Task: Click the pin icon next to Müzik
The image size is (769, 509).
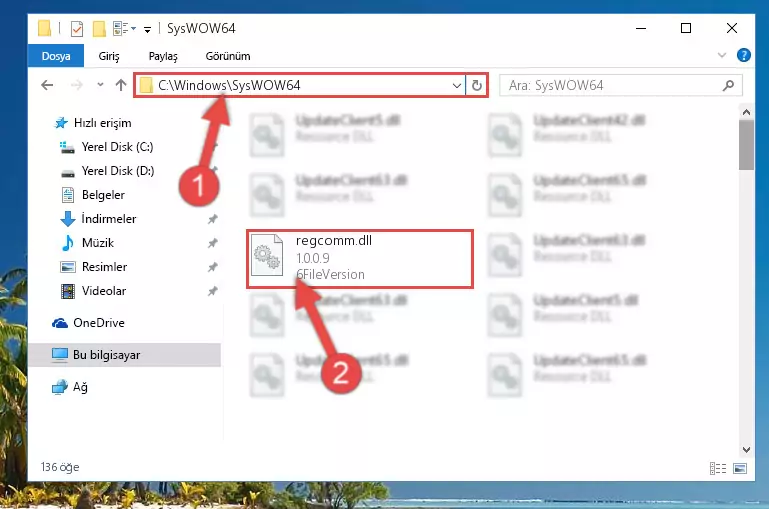Action: [212, 243]
